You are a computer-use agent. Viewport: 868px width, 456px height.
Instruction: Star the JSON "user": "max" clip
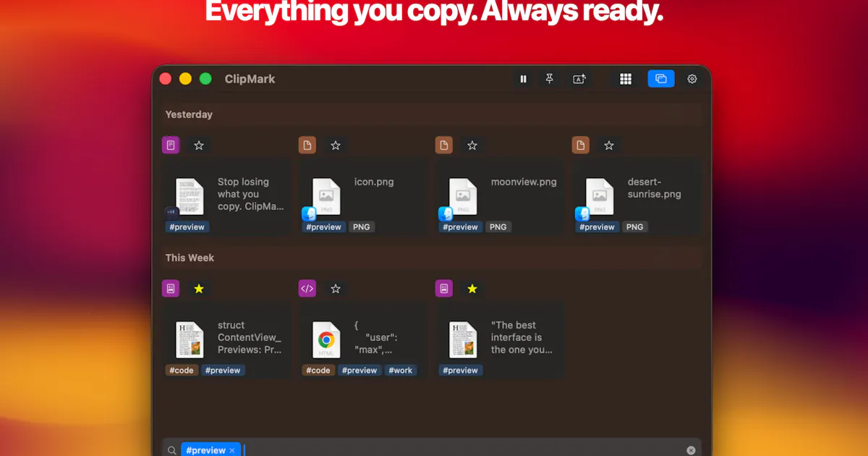click(336, 289)
